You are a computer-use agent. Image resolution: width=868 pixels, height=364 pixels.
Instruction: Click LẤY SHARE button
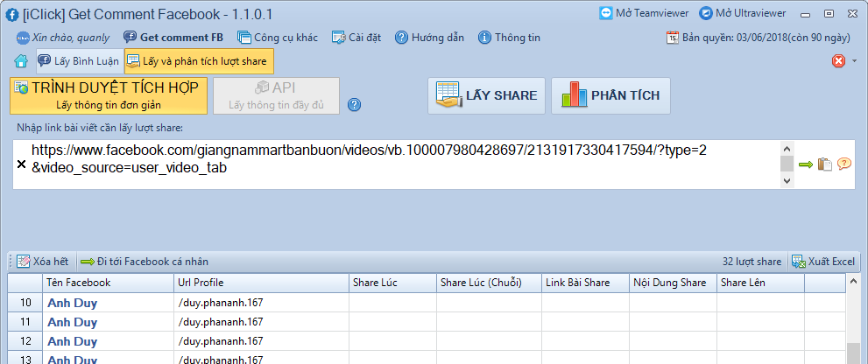(486, 95)
